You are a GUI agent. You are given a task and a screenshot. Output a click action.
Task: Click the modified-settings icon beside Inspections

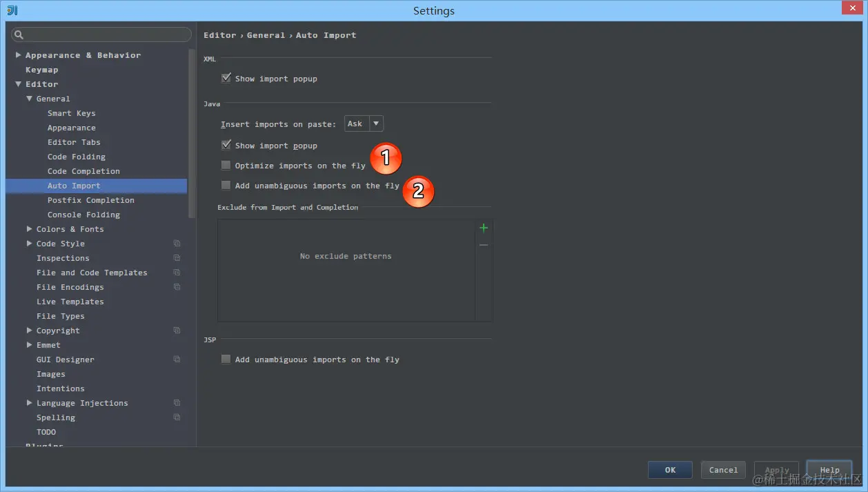click(x=177, y=257)
